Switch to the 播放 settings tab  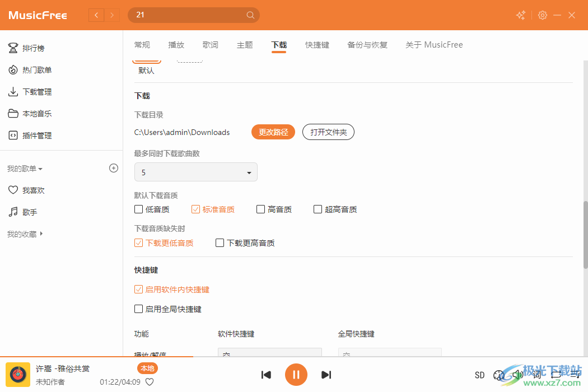[x=176, y=45]
